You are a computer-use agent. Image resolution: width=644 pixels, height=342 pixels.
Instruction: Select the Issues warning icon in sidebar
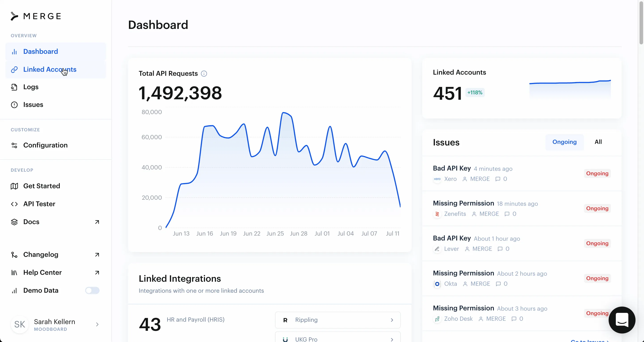click(14, 105)
